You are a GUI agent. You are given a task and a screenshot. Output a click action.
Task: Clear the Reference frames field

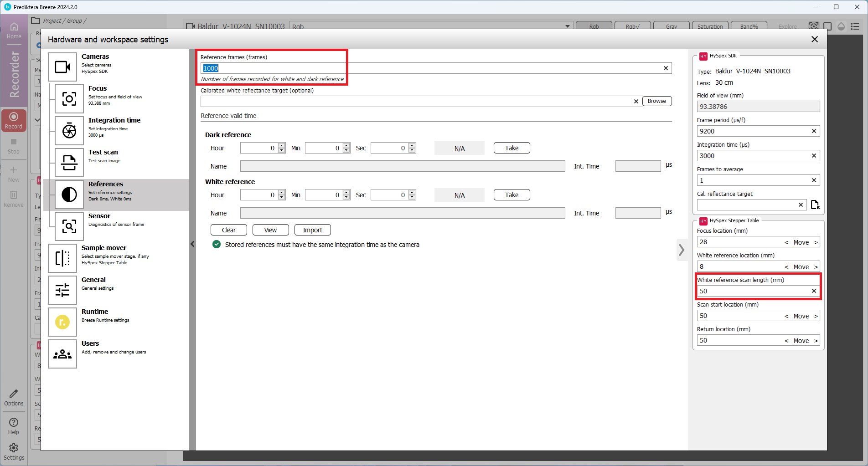coord(666,68)
